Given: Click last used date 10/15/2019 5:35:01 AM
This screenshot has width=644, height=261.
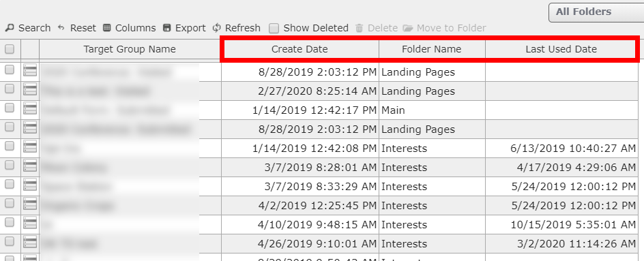Looking at the screenshot, I should (x=573, y=225).
